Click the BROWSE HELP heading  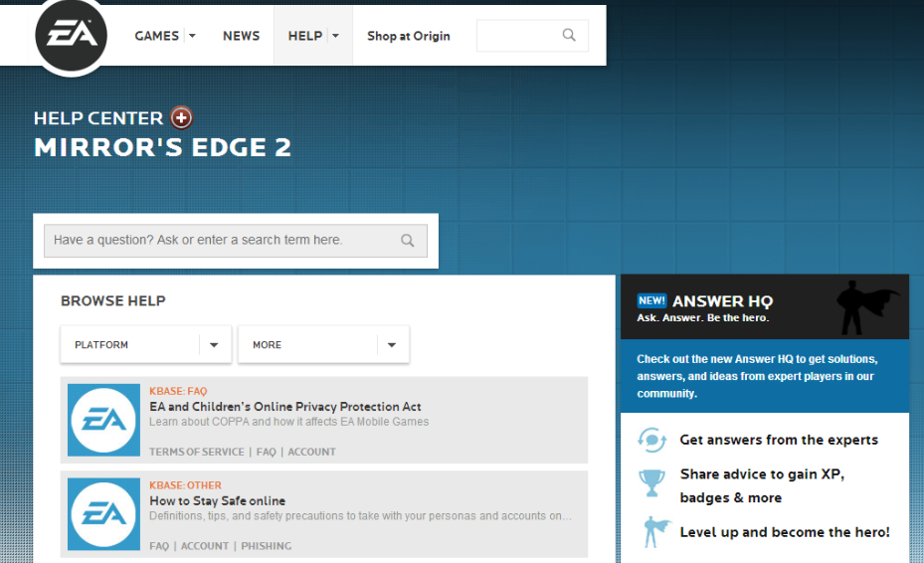pyautogui.click(x=113, y=300)
